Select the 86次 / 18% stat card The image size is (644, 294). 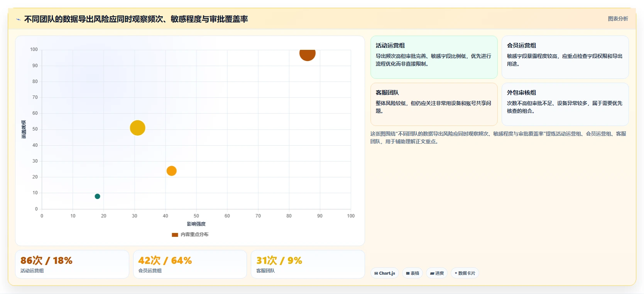point(72,264)
